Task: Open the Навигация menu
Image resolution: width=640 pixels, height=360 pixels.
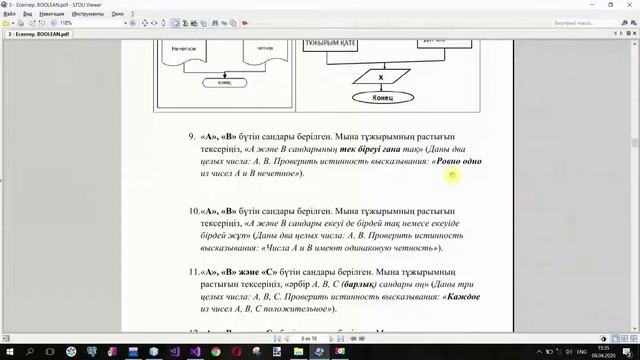Action: [x=51, y=14]
